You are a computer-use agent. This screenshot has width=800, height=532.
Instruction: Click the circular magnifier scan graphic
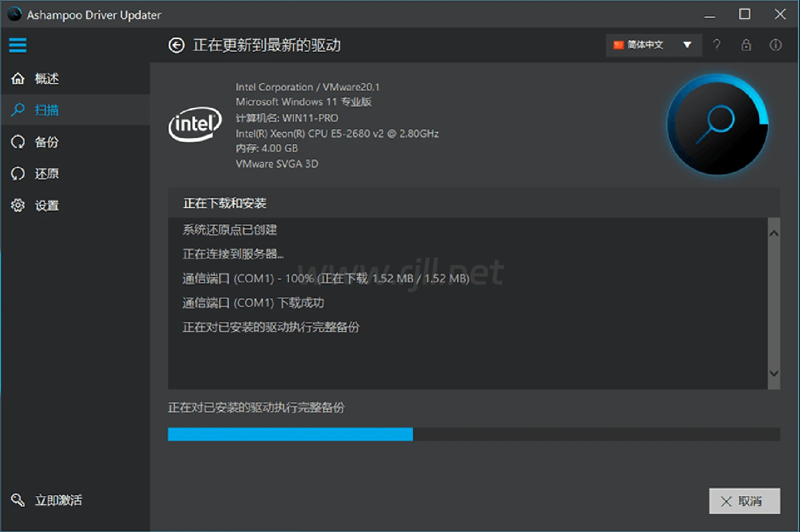pyautogui.click(x=717, y=124)
